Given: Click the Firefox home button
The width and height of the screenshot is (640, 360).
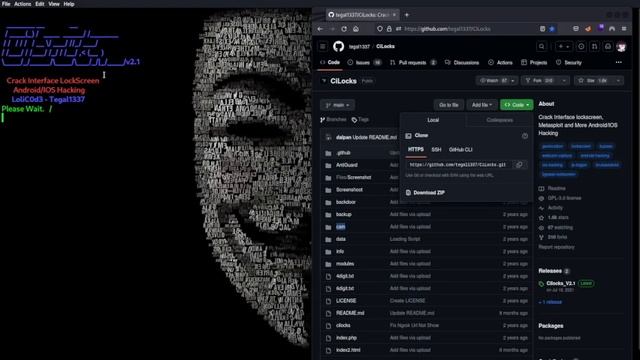Looking at the screenshot, I should pos(356,29).
